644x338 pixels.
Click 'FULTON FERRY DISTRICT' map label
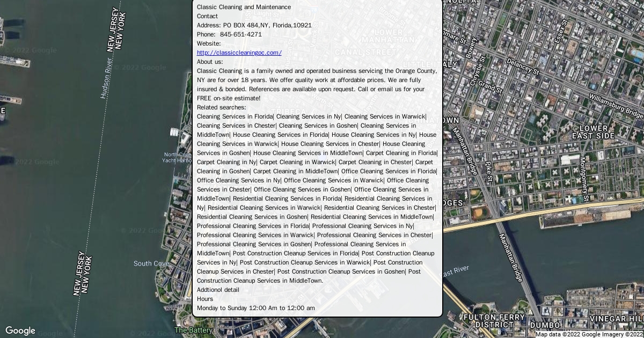(x=494, y=321)
